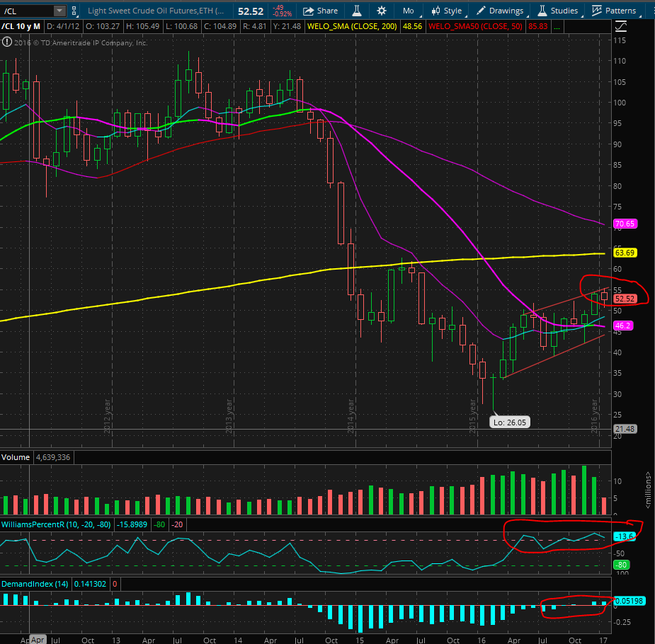Image resolution: width=655 pixels, height=644 pixels.
Task: Click the 52.52 red price axis label
Action: coord(625,299)
